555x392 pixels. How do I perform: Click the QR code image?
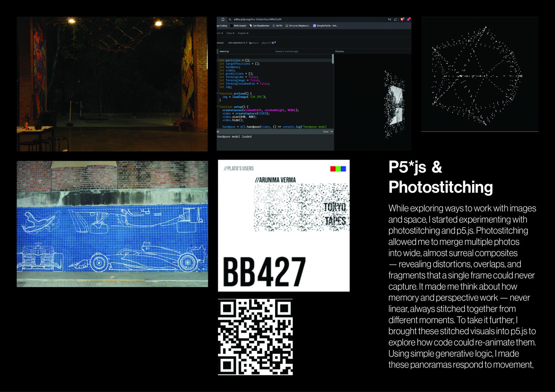pyautogui.click(x=255, y=337)
